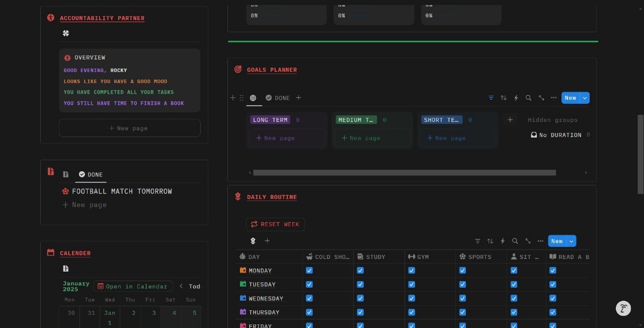Open automations lightning icon in Daily Routine
644x328 pixels.
(503, 241)
